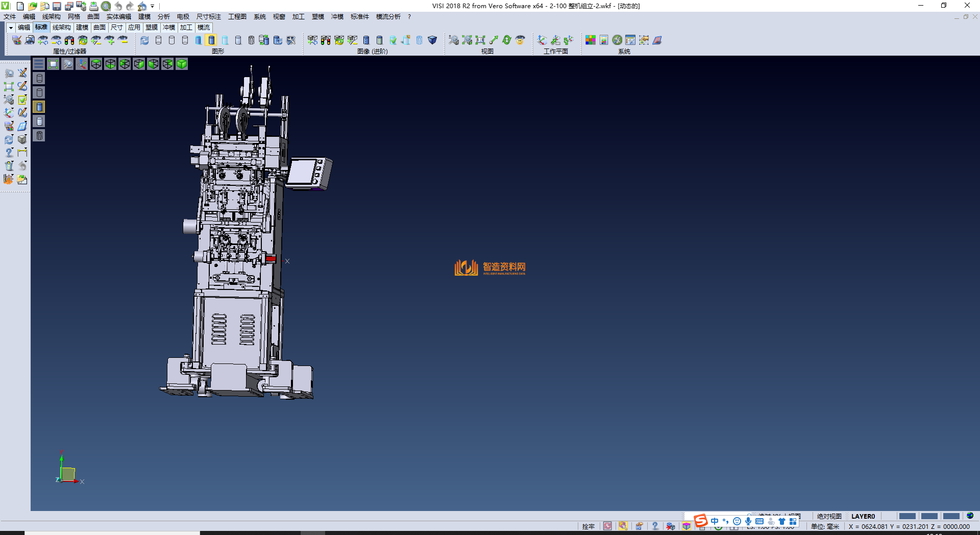
Task: Switch to the 建模 toolbar tab
Action: click(82, 28)
